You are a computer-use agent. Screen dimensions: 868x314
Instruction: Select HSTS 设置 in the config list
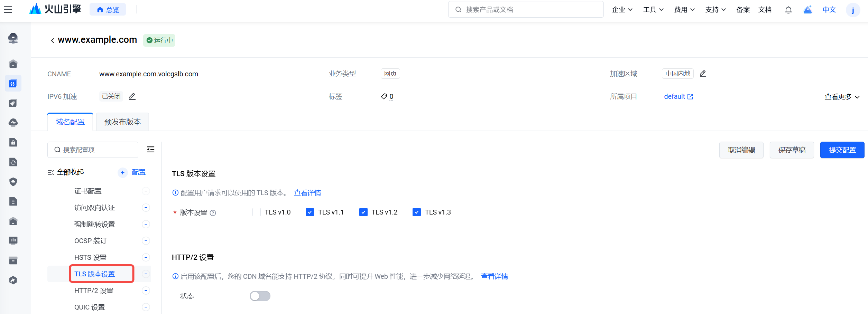[90, 257]
